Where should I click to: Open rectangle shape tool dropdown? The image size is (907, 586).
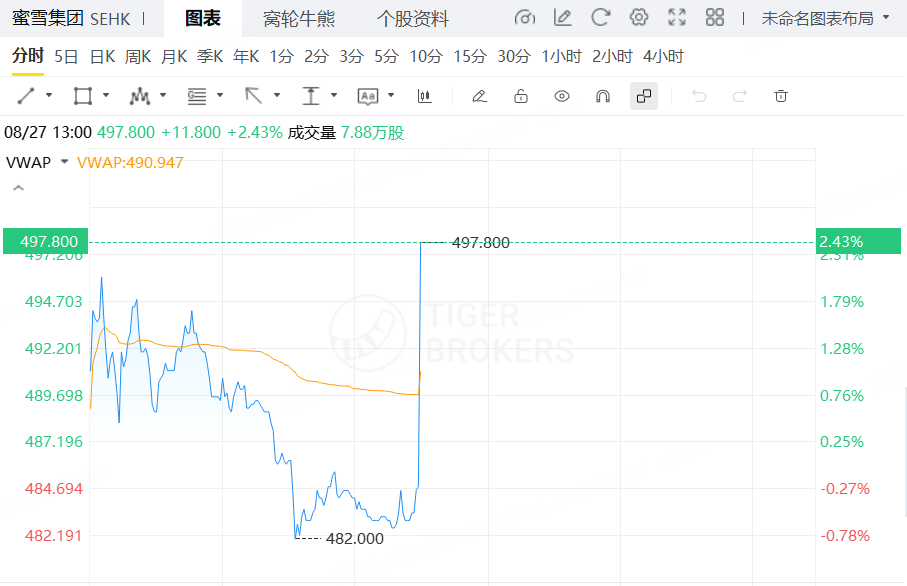(x=106, y=95)
